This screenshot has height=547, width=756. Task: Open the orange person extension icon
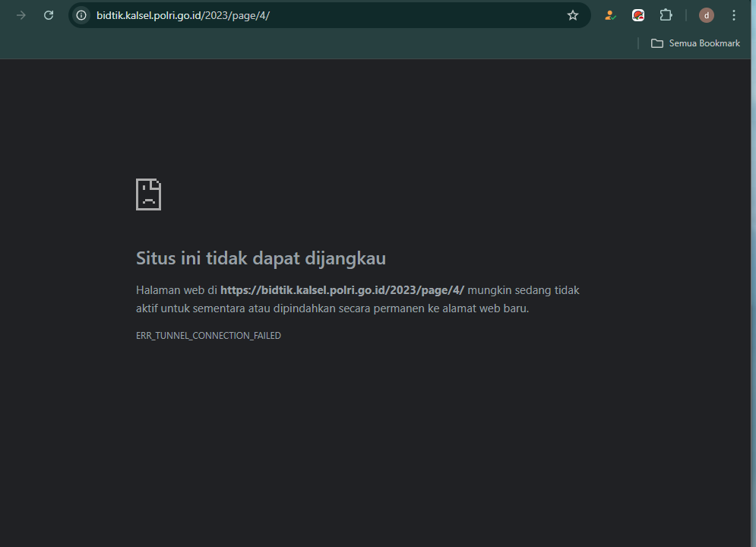coord(610,15)
